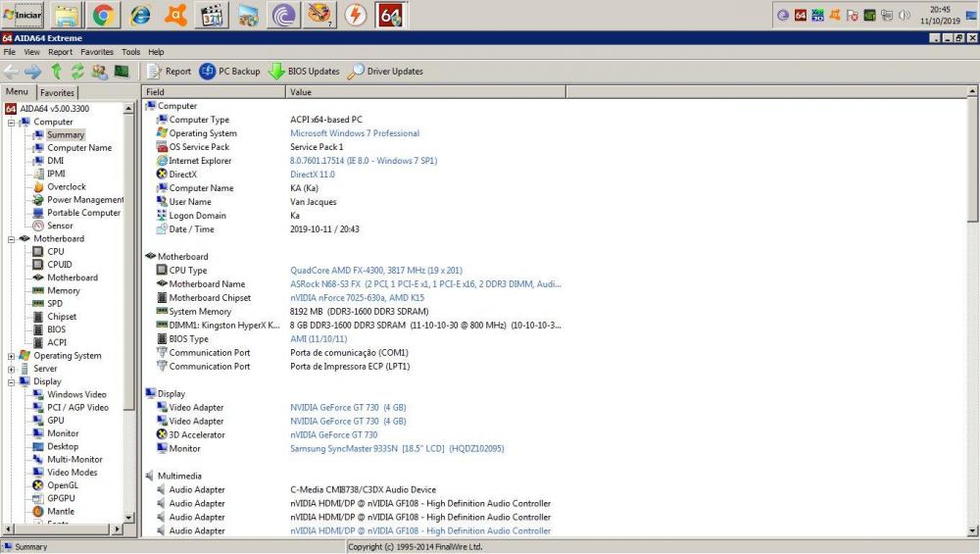
Task: Click the green Up arrow toolbar icon
Action: click(56, 72)
